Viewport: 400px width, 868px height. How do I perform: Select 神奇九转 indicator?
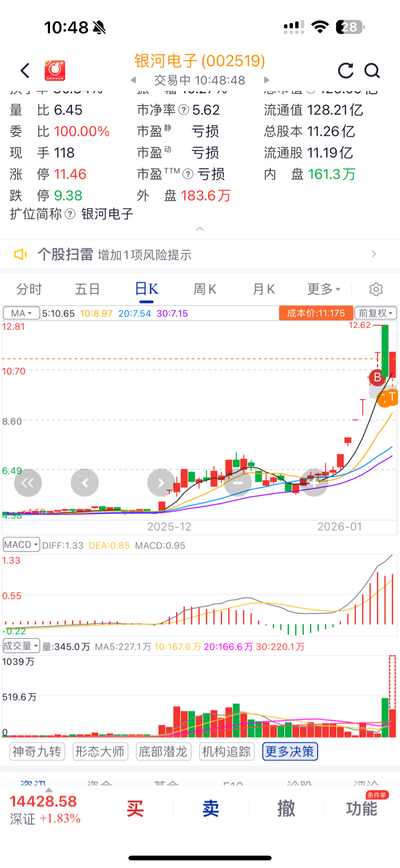click(x=37, y=751)
